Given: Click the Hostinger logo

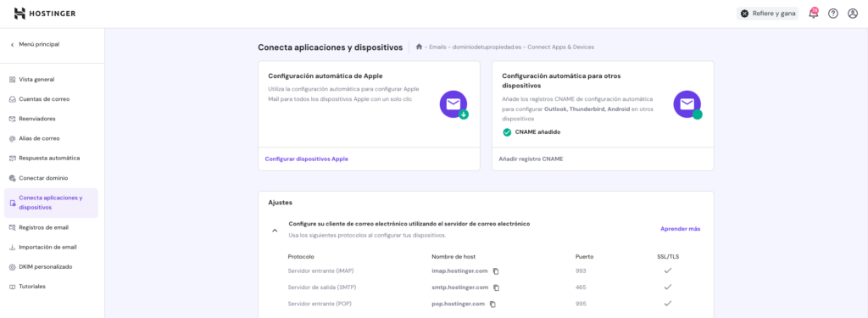Looking at the screenshot, I should [45, 14].
